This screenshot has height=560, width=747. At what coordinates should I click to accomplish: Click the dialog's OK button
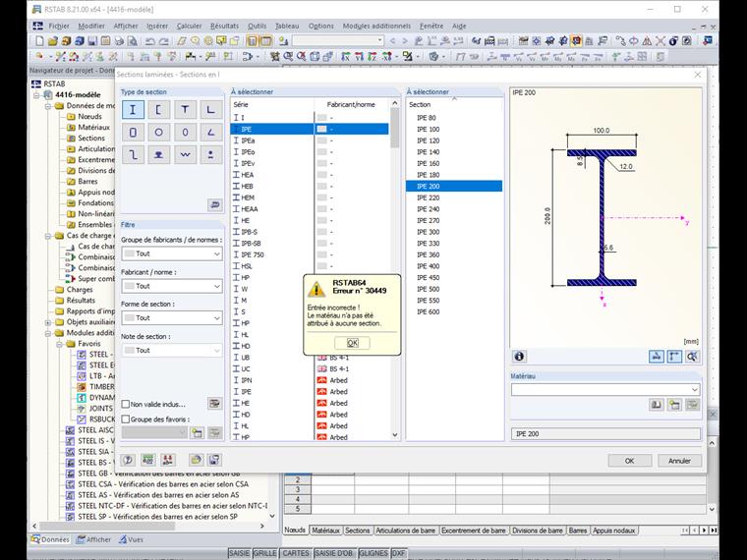click(629, 461)
